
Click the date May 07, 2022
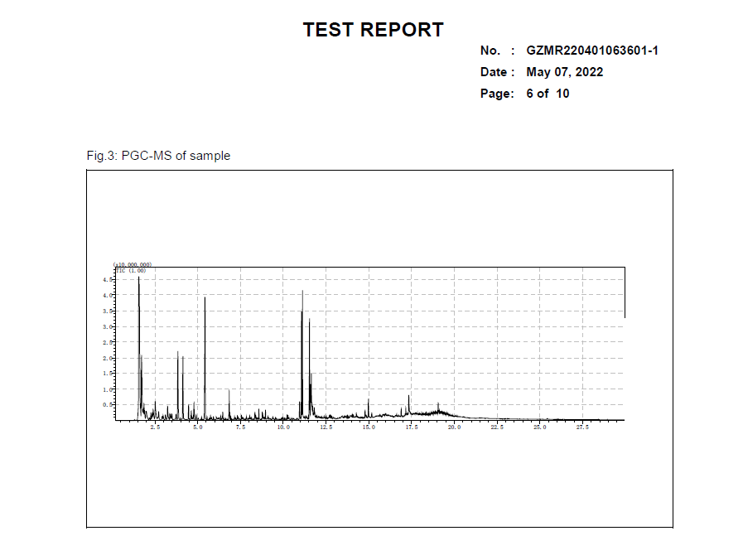(x=564, y=72)
